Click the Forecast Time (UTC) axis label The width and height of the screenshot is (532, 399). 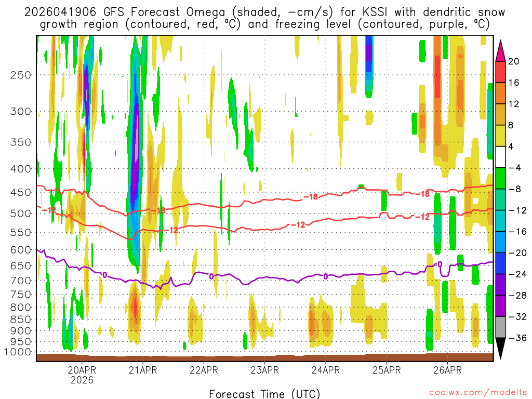(264, 394)
